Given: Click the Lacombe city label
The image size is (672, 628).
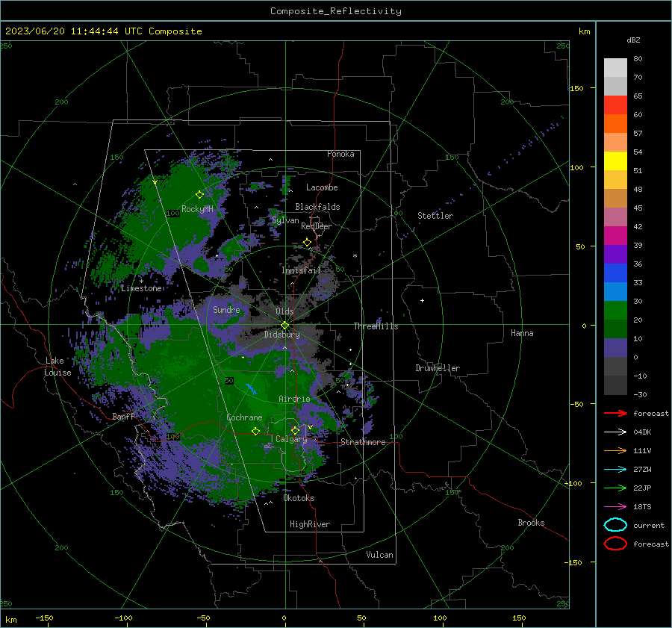Looking at the screenshot, I should click(x=322, y=187).
